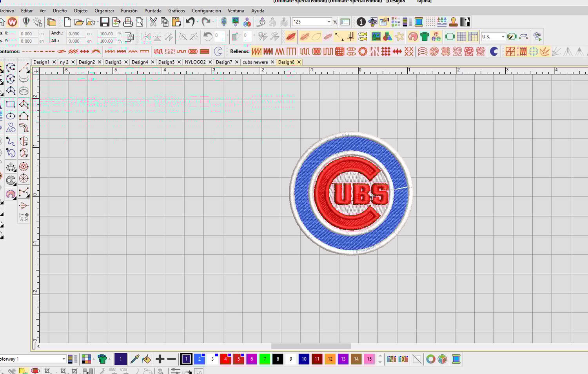Close the Design8 tab

click(x=299, y=62)
